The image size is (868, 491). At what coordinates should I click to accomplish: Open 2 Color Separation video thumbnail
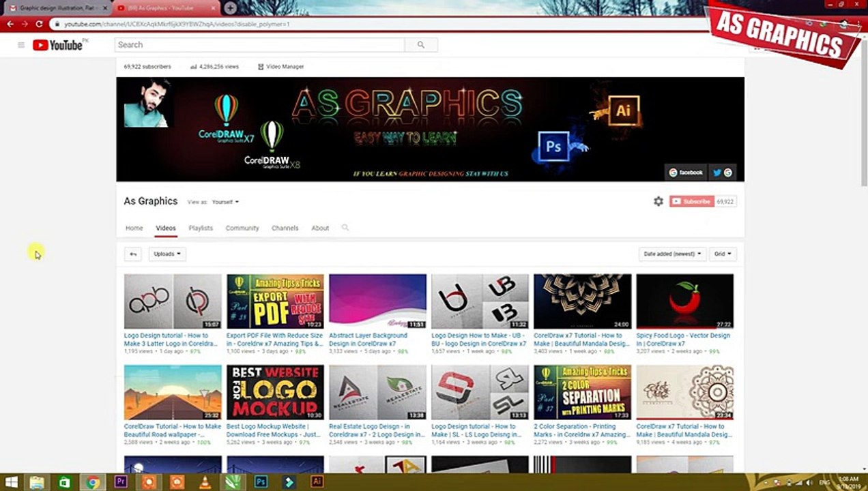tap(582, 392)
